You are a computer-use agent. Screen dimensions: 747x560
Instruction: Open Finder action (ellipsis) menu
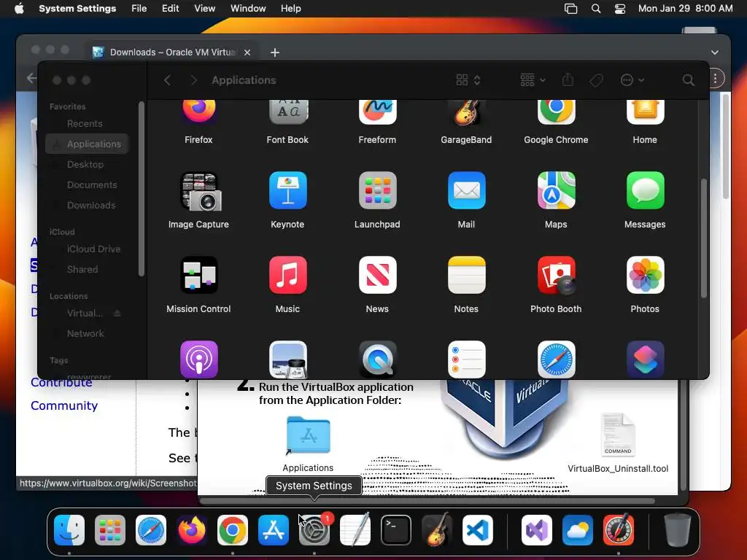[632, 80]
